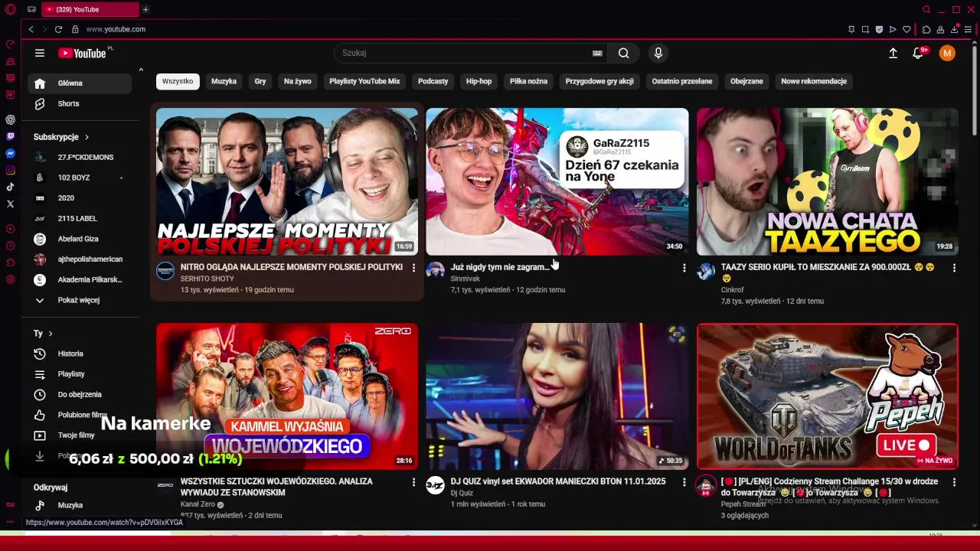Expand the Ty section
Viewport: 980px width, 551px height.
pyautogui.click(x=43, y=334)
